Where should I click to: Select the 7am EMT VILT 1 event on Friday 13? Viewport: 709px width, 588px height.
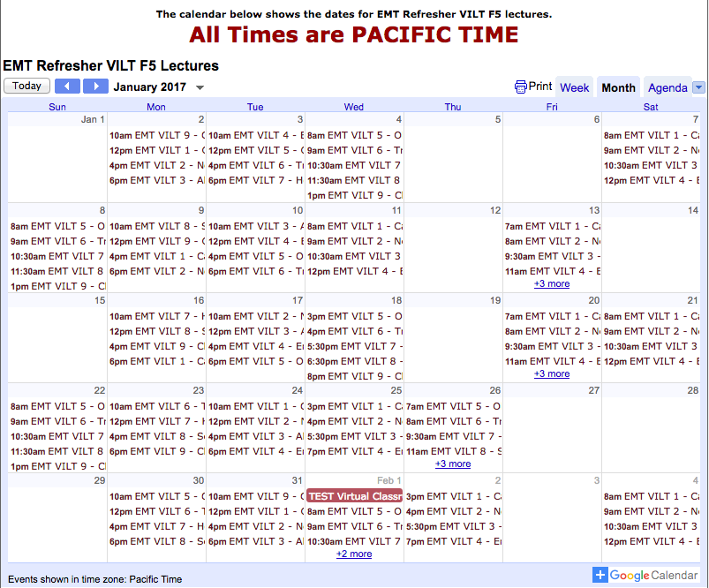pos(552,226)
